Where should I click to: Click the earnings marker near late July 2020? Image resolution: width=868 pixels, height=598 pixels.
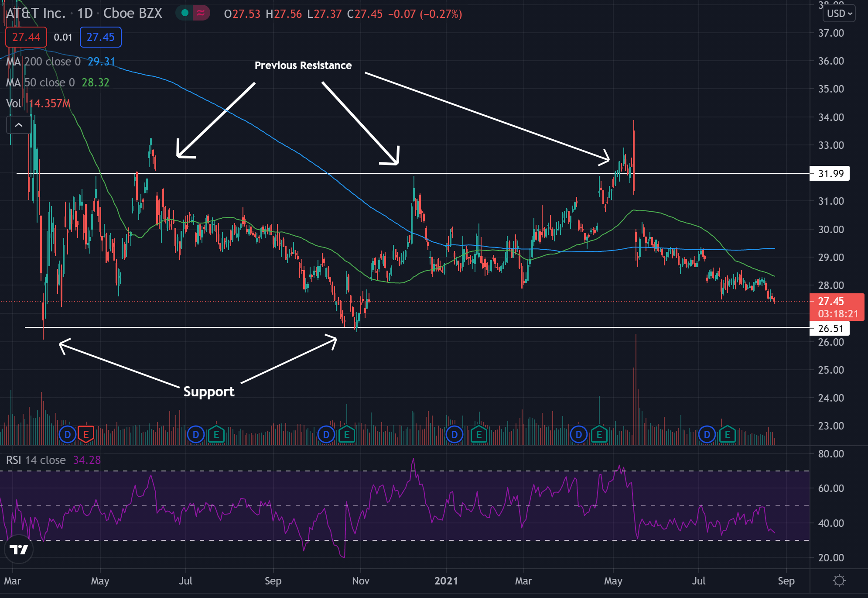click(x=216, y=434)
